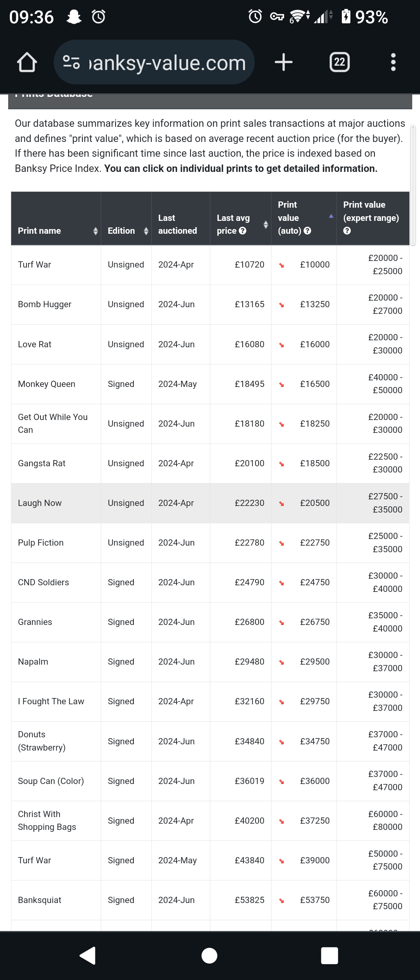Click the page scrollbar on the right edge
This screenshot has height=980, width=420.
[413, 185]
